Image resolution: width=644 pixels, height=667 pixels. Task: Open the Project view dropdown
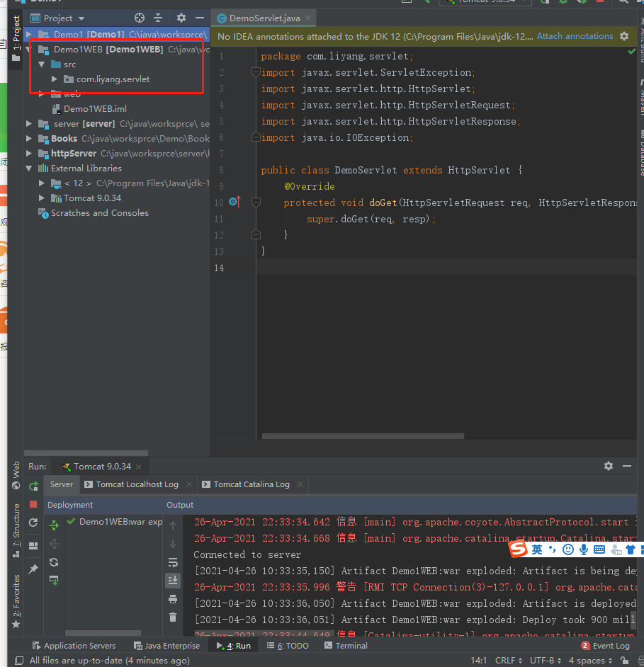point(58,18)
